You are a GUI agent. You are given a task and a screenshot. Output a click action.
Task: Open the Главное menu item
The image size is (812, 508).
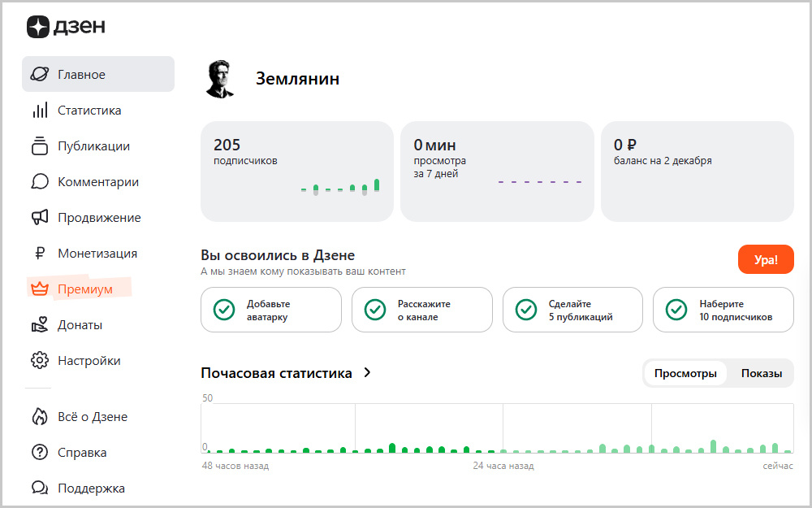98,74
